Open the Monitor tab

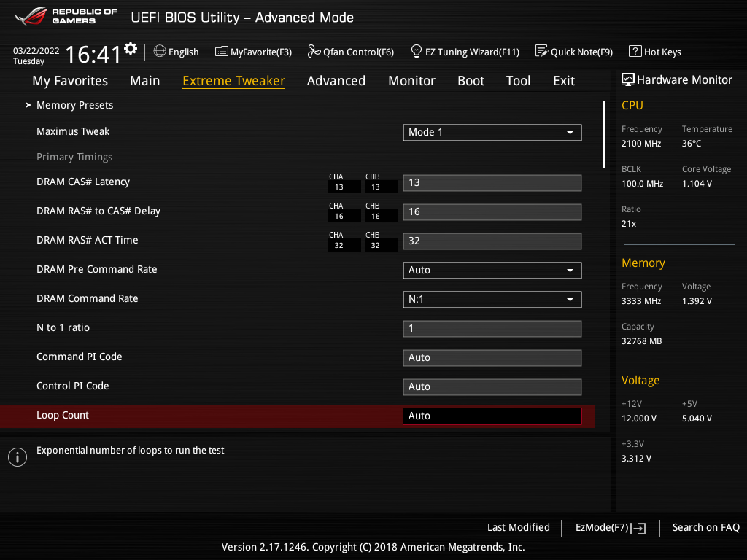(411, 81)
